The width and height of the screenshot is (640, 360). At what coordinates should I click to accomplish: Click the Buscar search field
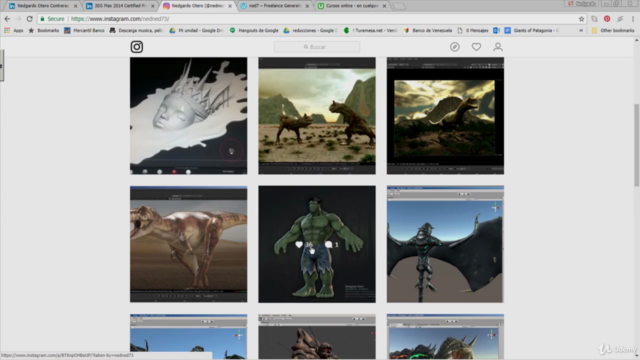[x=317, y=47]
